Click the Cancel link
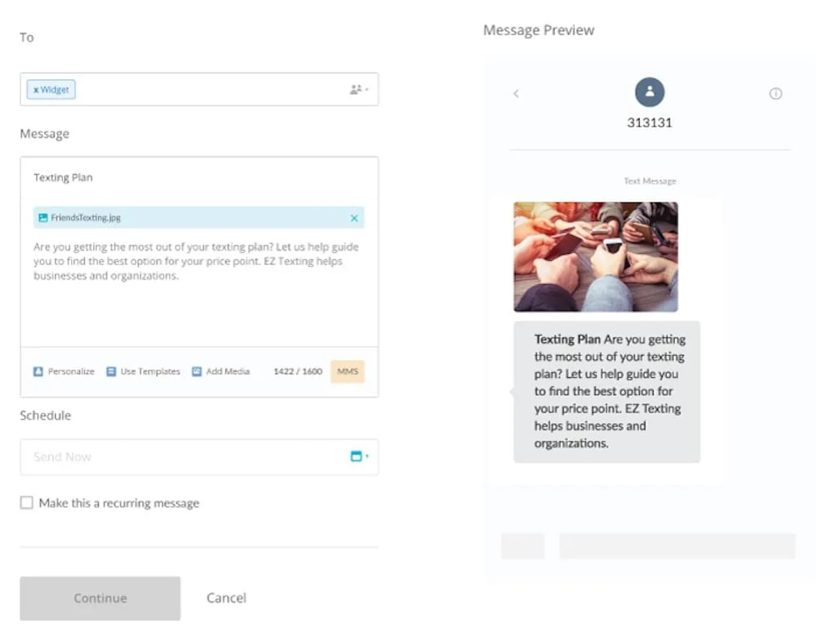Viewport: 816px width, 644px height. (226, 598)
